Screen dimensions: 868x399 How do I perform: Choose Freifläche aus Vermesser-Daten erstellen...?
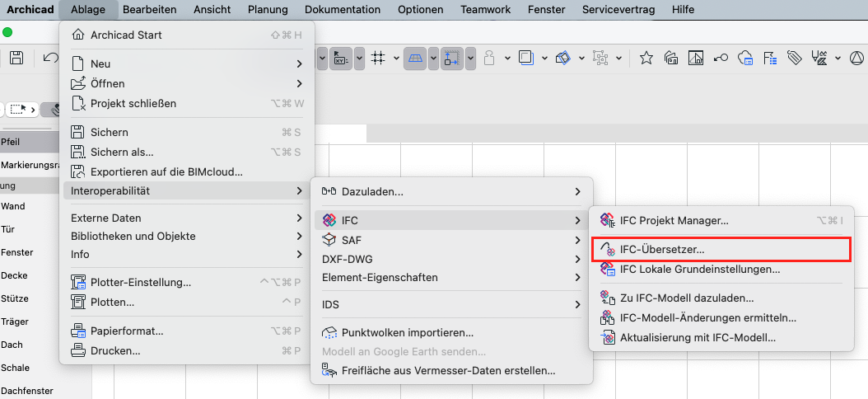point(452,371)
